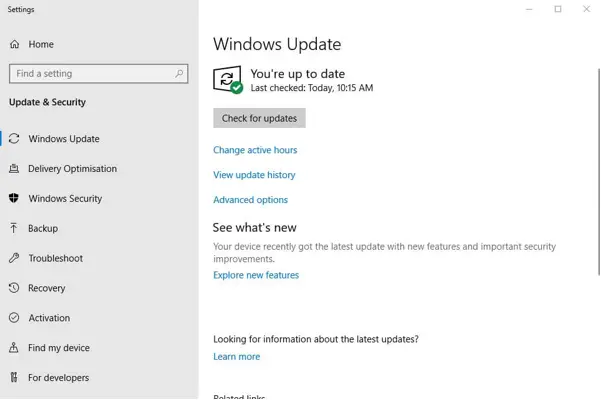The width and height of the screenshot is (601, 404).
Task: Open Windows Update in sidebar
Action: 64,139
